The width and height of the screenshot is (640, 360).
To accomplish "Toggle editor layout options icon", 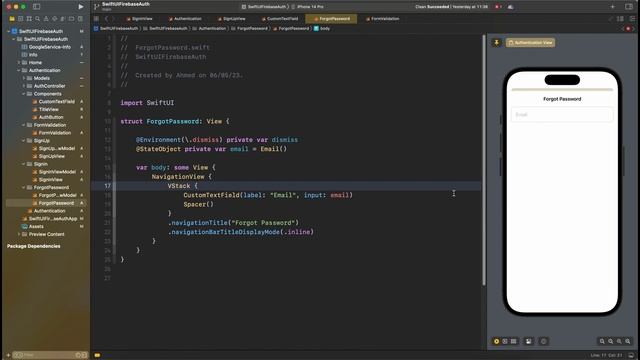I will pyautogui.click(x=620, y=19).
